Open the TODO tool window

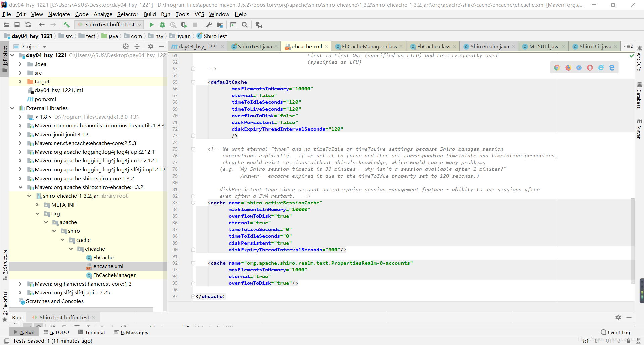point(56,332)
